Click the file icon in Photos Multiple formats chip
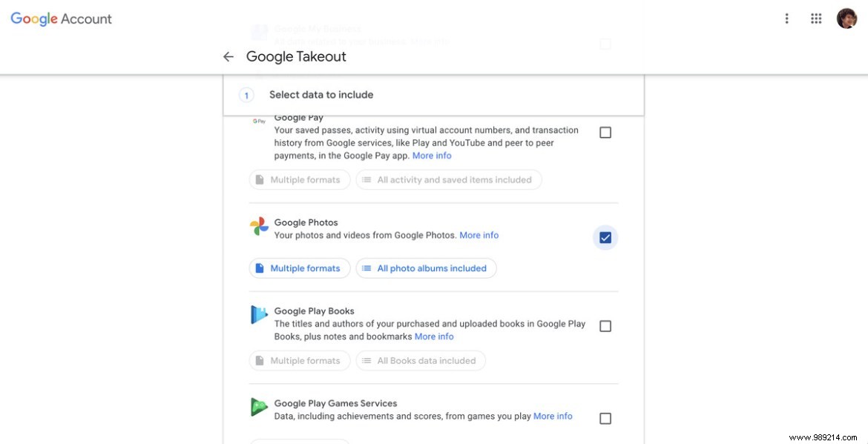 260,268
